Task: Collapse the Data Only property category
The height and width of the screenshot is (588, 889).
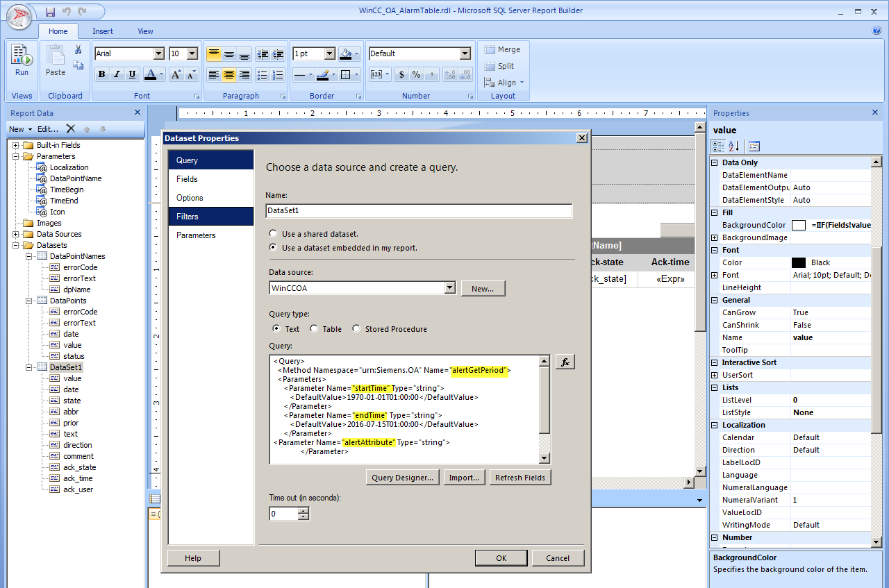Action: (715, 162)
